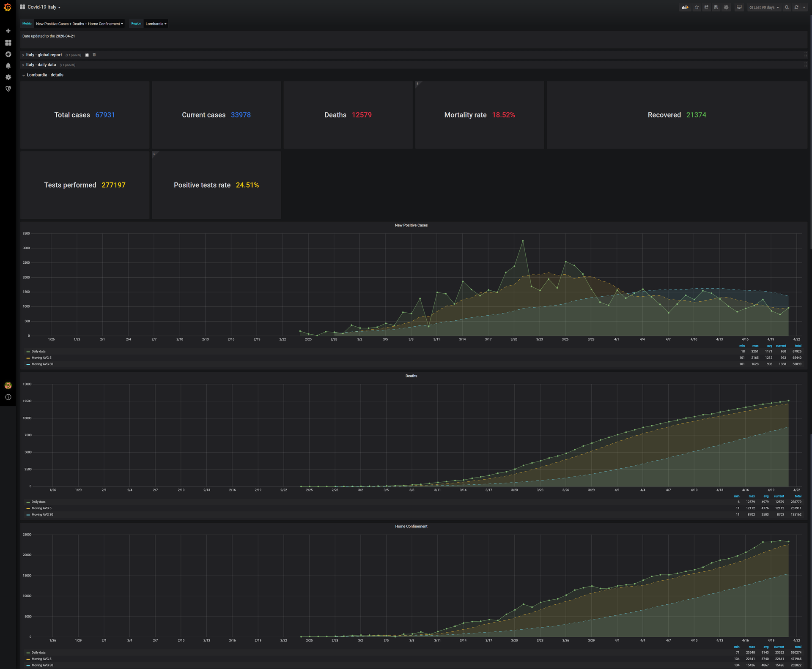The image size is (812, 669).
Task: Star this dashboard as favorite
Action: click(697, 7)
